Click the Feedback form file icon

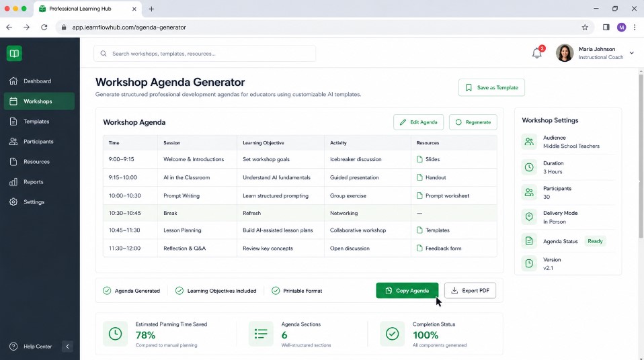(419, 249)
